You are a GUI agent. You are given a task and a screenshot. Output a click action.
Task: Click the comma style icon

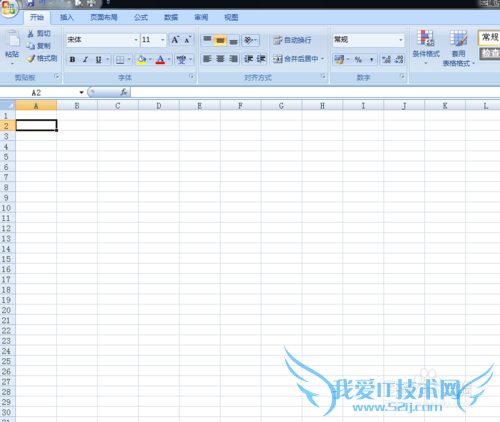point(371,60)
